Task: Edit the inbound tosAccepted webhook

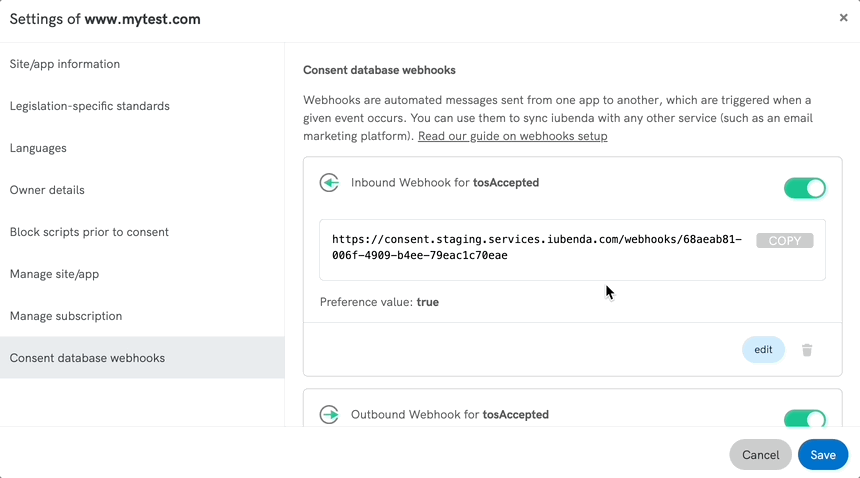Action: coord(763,350)
